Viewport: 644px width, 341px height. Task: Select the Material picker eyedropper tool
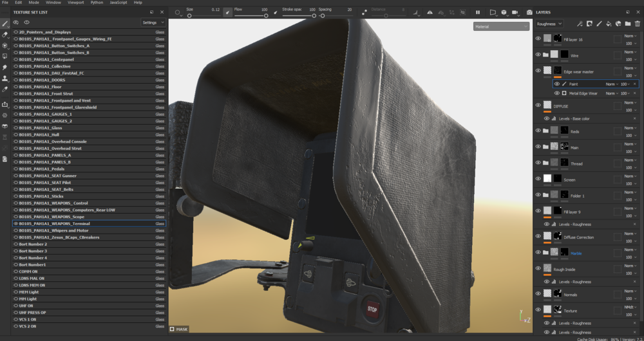(5, 89)
